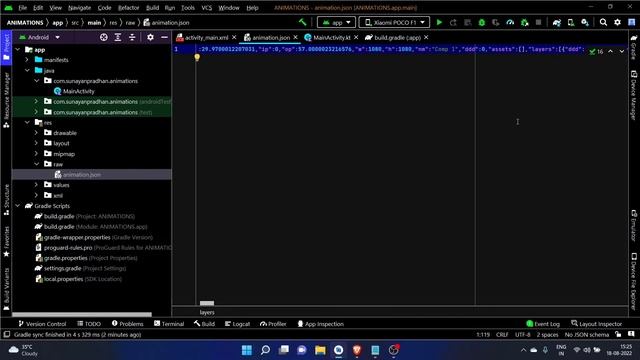Click Select Opened File target icon
Screen dimensions: 640x360
click(104, 37)
